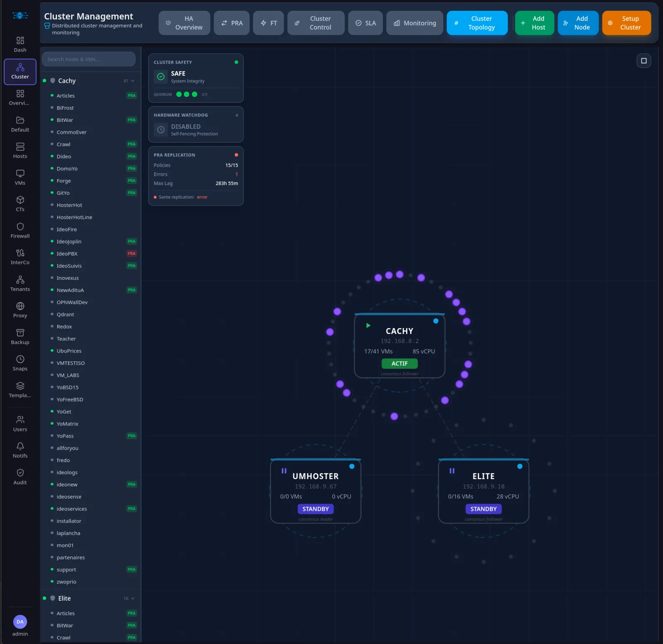Select the UMHOSTER node card

315,491
